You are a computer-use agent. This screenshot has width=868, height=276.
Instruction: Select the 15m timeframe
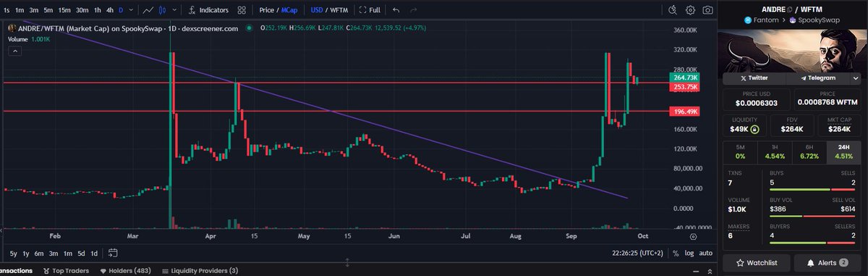tap(64, 10)
